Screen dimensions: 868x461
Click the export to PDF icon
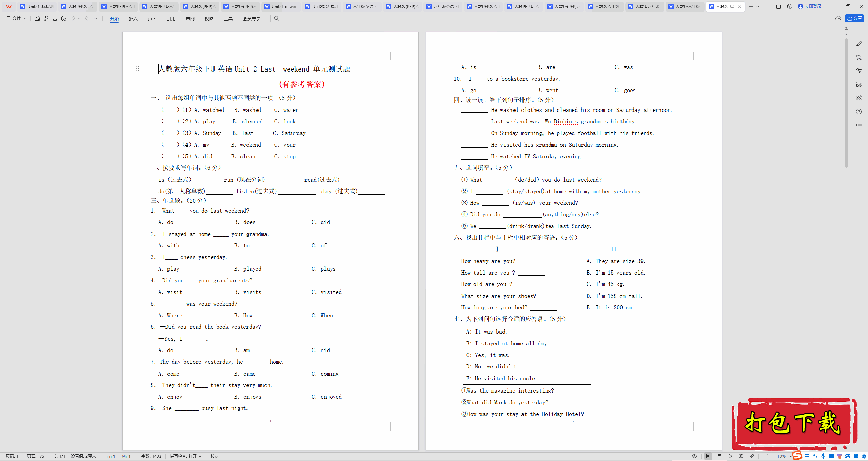[x=46, y=18]
